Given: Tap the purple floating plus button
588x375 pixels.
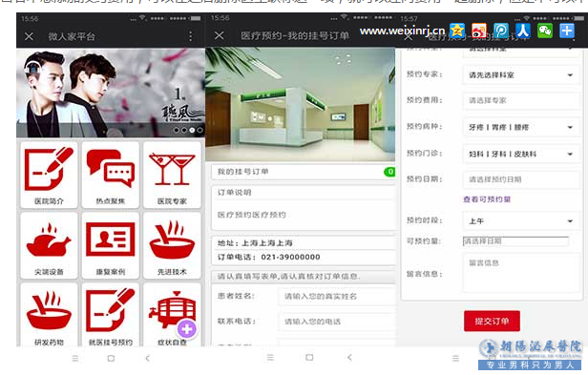Looking at the screenshot, I should (x=187, y=329).
